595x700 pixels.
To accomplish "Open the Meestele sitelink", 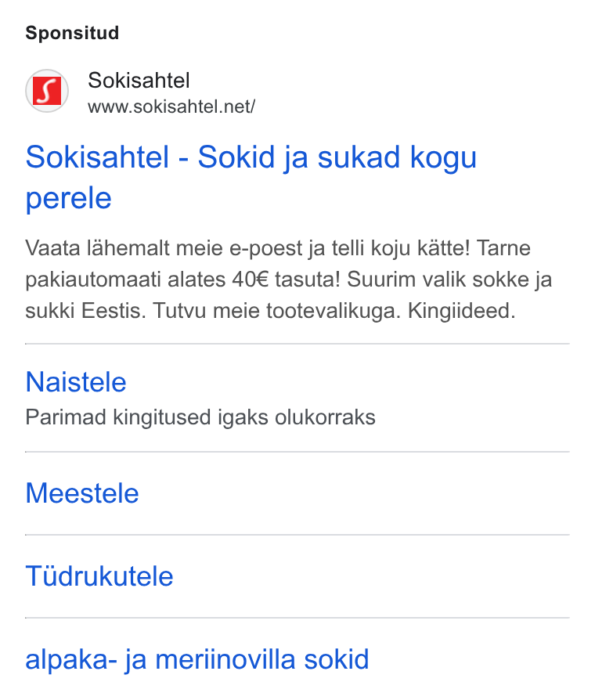I will [x=82, y=493].
